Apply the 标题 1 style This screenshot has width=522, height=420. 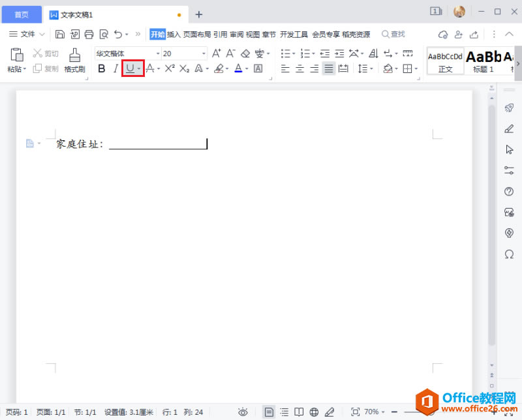click(484, 61)
